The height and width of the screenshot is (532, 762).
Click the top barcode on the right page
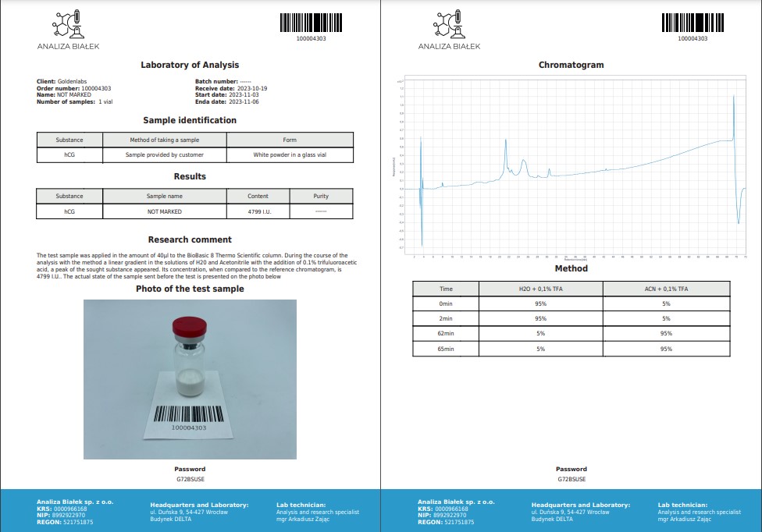pos(692,23)
